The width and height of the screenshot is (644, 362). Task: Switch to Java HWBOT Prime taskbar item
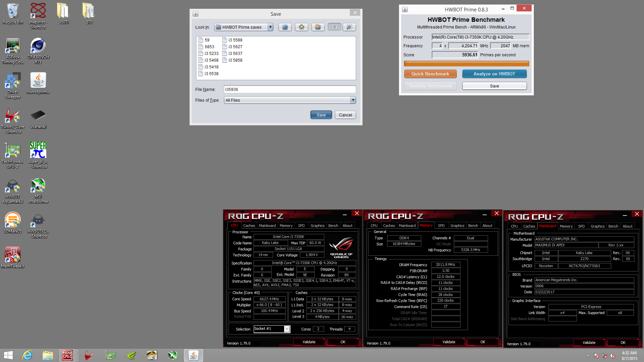(x=194, y=355)
